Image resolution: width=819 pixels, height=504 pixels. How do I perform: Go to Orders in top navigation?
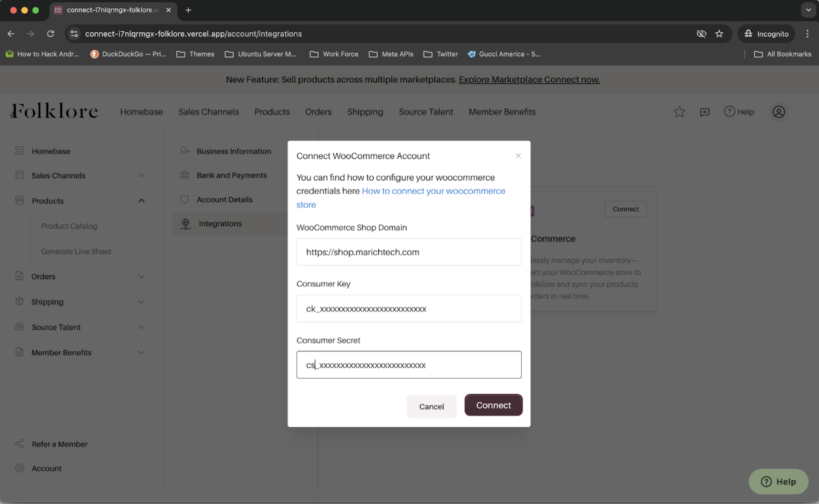[318, 112]
